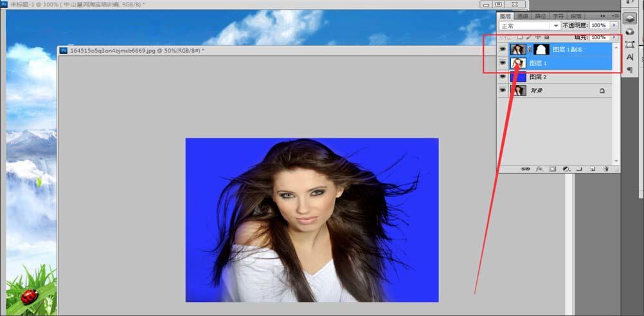Select the 图层 2 layer name
Screen dimensions: 644x316
[538, 77]
